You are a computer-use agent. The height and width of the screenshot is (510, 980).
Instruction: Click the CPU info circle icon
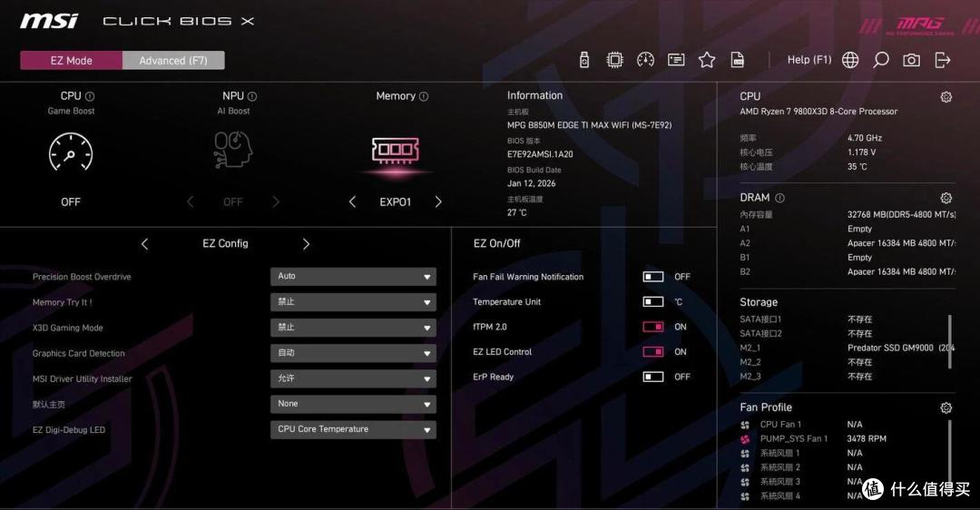click(90, 96)
